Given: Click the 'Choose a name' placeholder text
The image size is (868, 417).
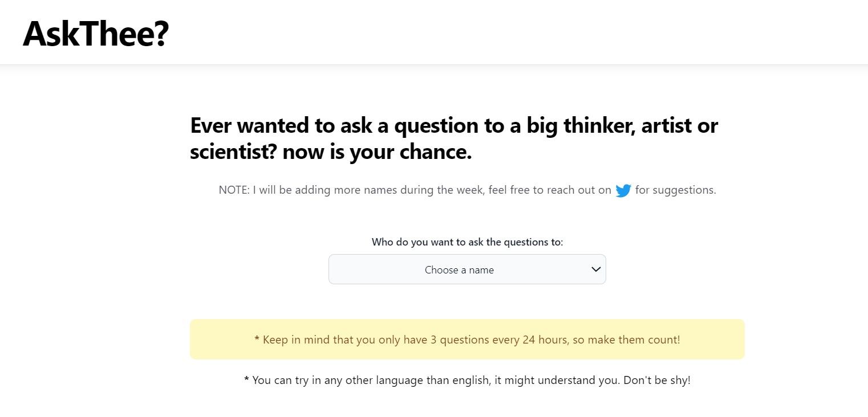Looking at the screenshot, I should click(x=459, y=269).
